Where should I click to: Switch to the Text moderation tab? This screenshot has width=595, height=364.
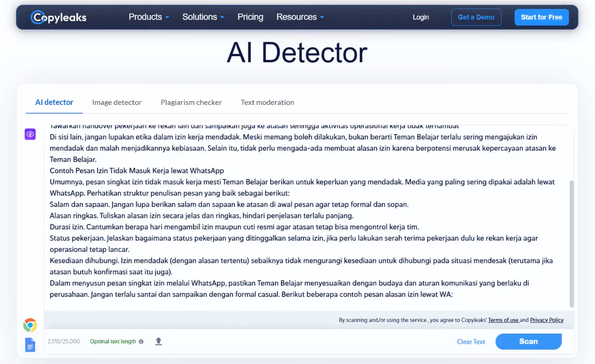pyautogui.click(x=268, y=102)
